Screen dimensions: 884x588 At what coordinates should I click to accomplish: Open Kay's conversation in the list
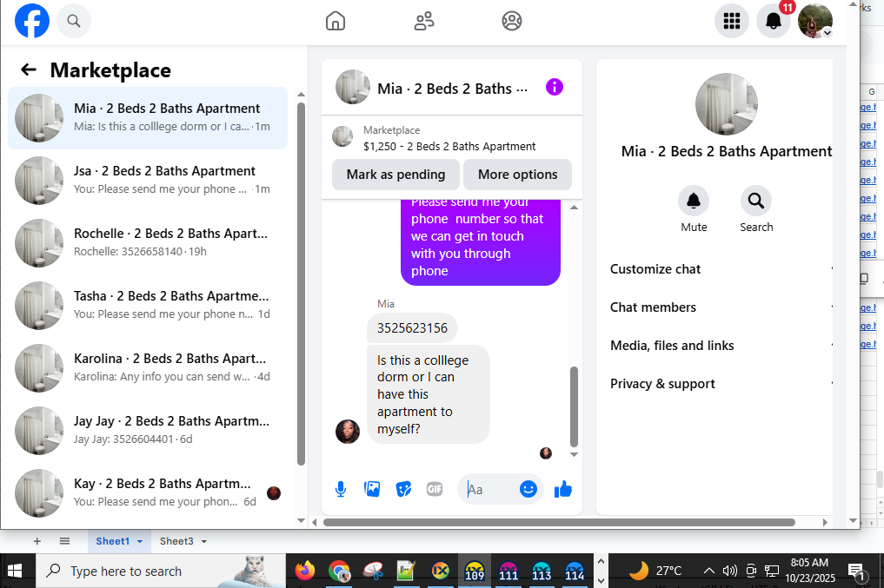click(x=148, y=493)
